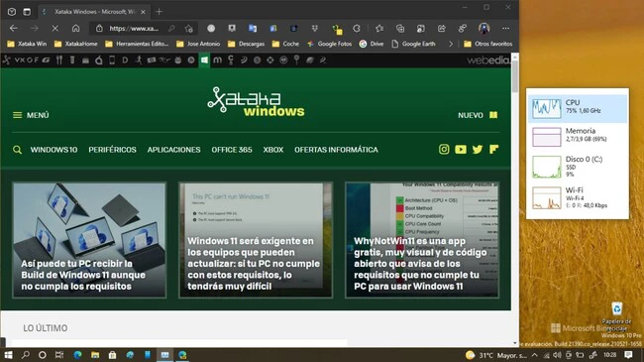
Task: Open Xataka Win favorites folder
Action: 27,44
